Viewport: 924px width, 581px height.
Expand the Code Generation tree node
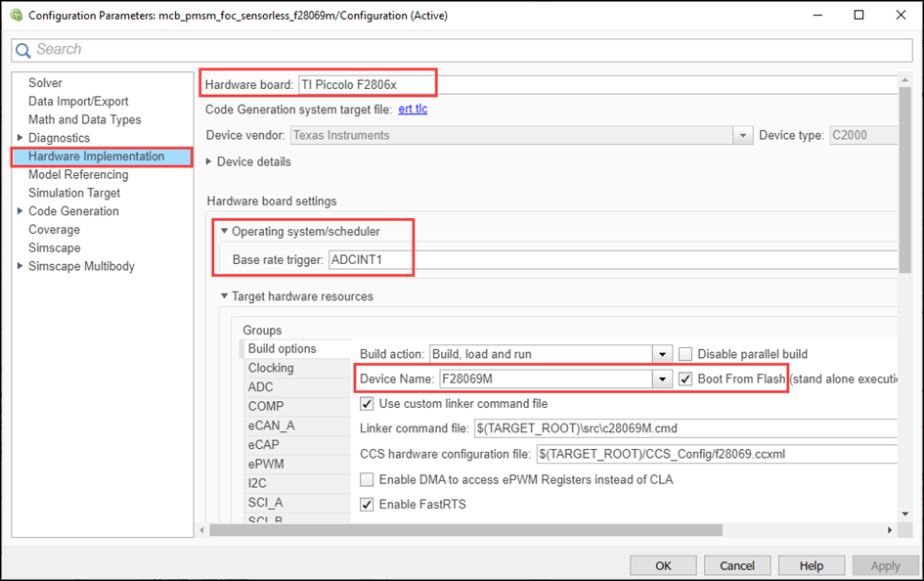point(20,211)
